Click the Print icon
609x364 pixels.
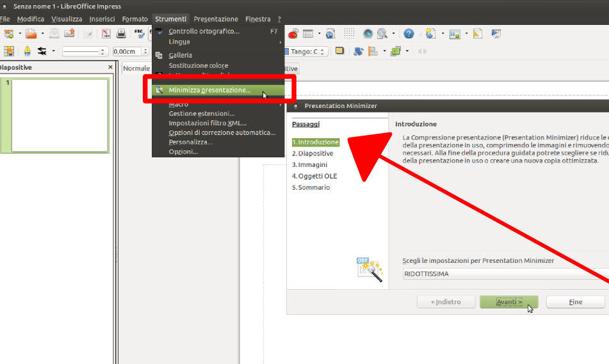pos(121,34)
